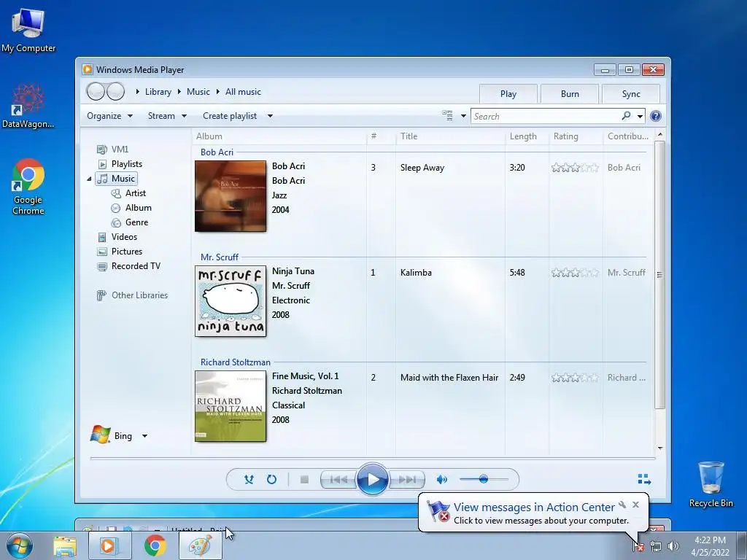Dismiss the Action Center notification balloon
Screen dimensions: 747x560
tap(635, 505)
